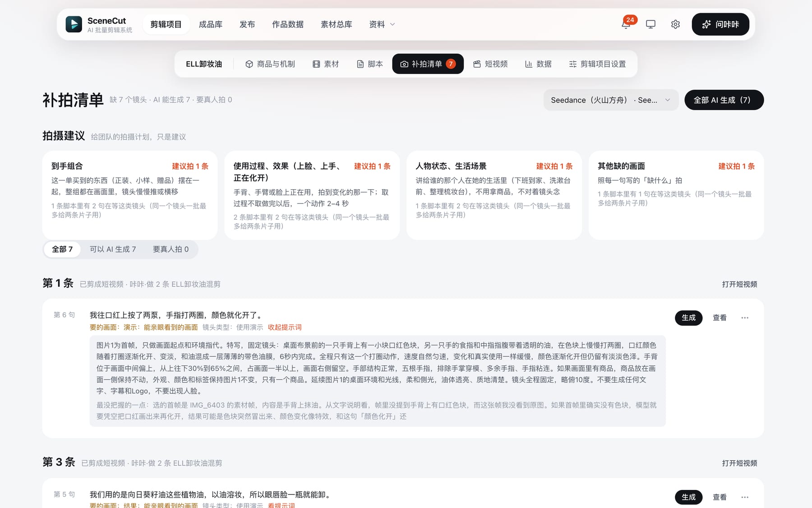Screen dimensions: 812x508
Task: Switch to 短视频 project tab
Action: (x=491, y=64)
